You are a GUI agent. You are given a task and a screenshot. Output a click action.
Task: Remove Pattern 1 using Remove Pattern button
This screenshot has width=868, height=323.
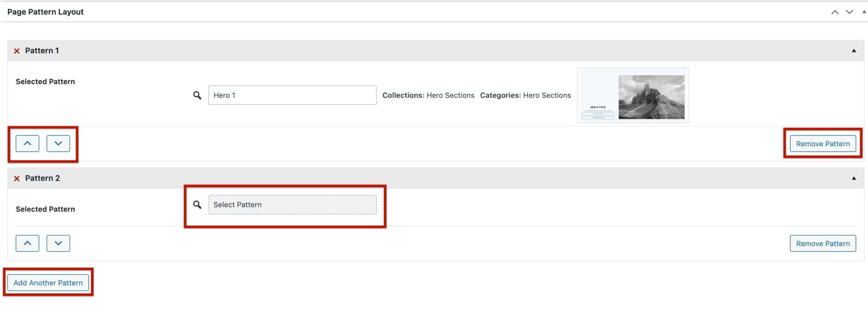click(x=823, y=143)
